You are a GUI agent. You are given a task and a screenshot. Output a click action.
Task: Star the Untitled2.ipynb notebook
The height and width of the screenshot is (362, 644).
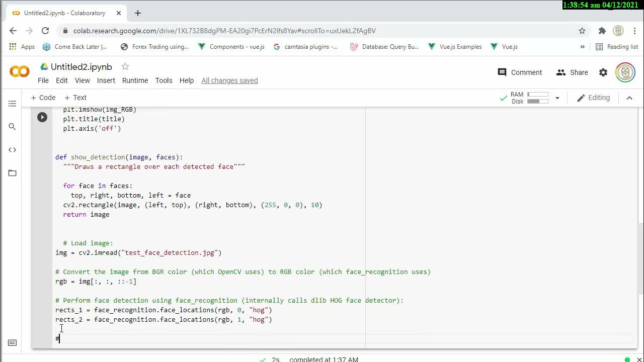tap(125, 66)
